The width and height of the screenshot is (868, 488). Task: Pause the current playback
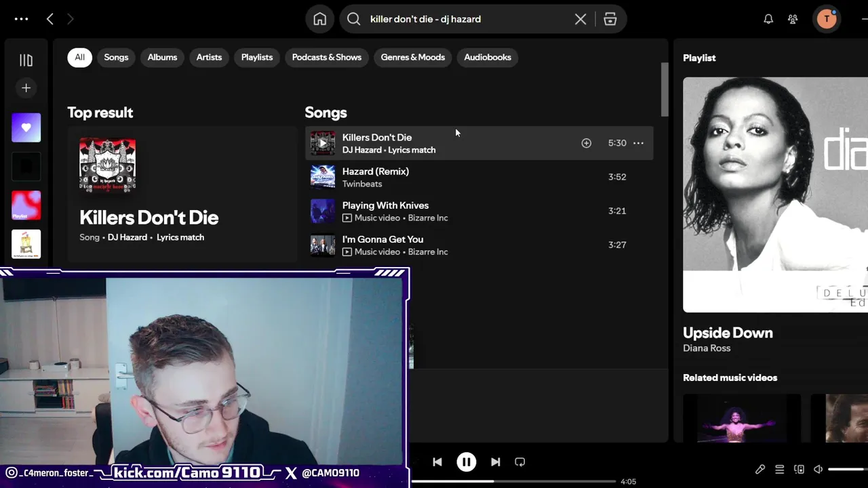pos(467,462)
